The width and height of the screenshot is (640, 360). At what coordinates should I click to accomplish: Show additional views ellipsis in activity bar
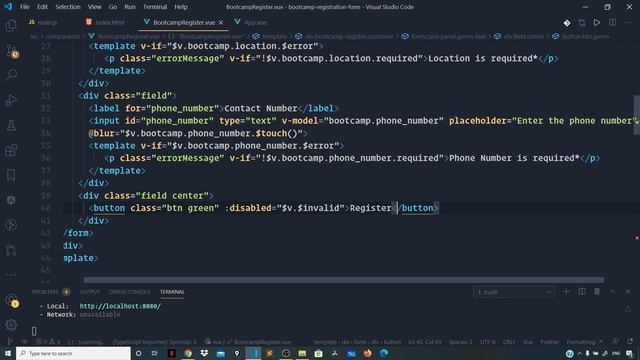coord(11,275)
